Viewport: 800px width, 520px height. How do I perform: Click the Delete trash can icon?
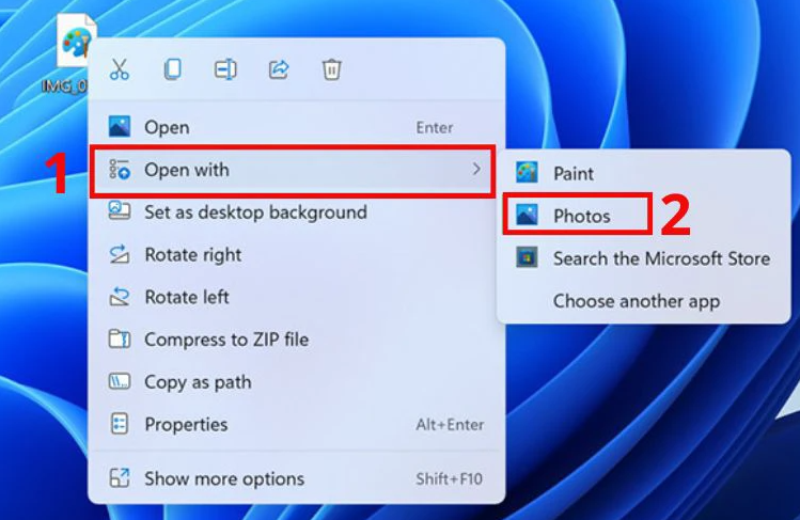click(332, 69)
